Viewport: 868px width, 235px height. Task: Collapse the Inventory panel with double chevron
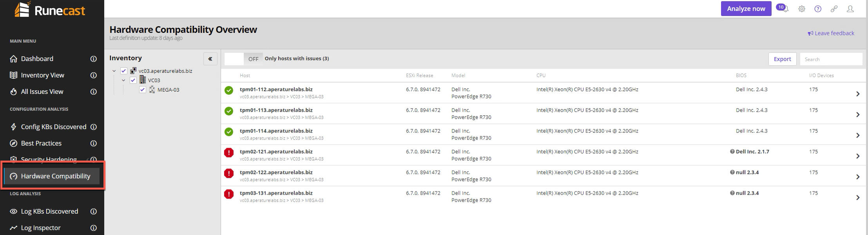point(210,59)
